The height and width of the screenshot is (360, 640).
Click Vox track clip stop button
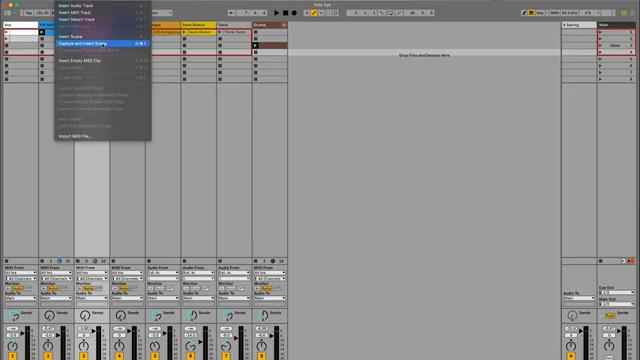click(x=7, y=261)
